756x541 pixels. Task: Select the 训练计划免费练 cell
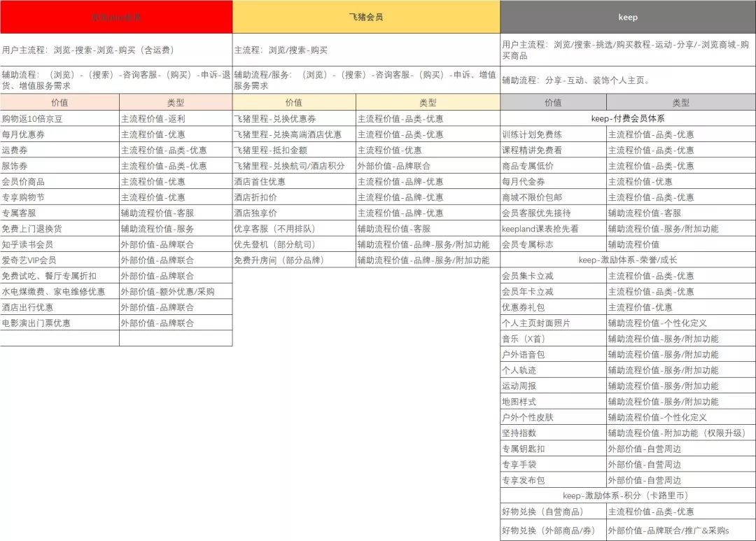(554, 134)
